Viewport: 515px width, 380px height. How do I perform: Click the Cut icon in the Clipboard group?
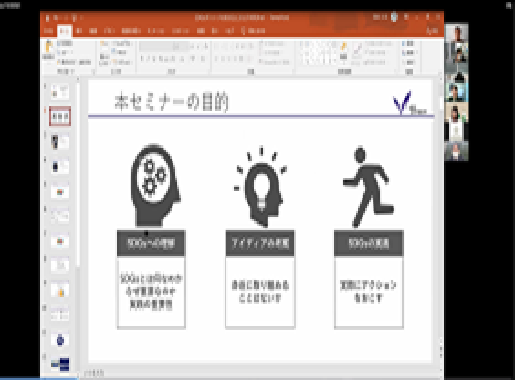click(59, 43)
